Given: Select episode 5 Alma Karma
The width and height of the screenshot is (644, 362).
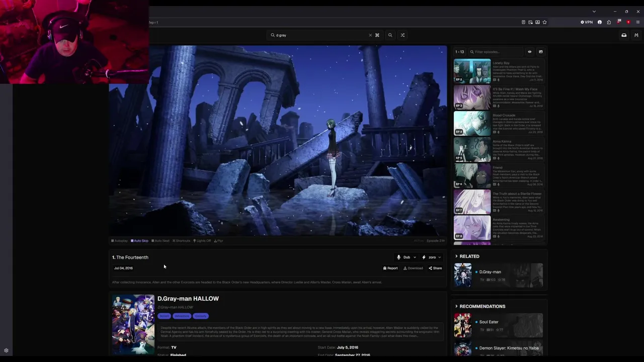Looking at the screenshot, I should [x=499, y=149].
